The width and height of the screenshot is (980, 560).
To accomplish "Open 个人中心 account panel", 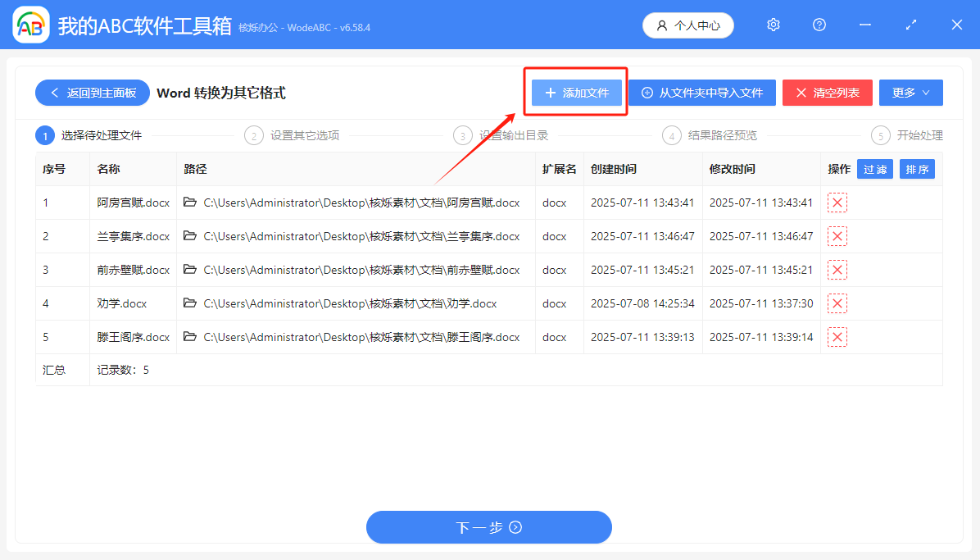I will [x=687, y=25].
